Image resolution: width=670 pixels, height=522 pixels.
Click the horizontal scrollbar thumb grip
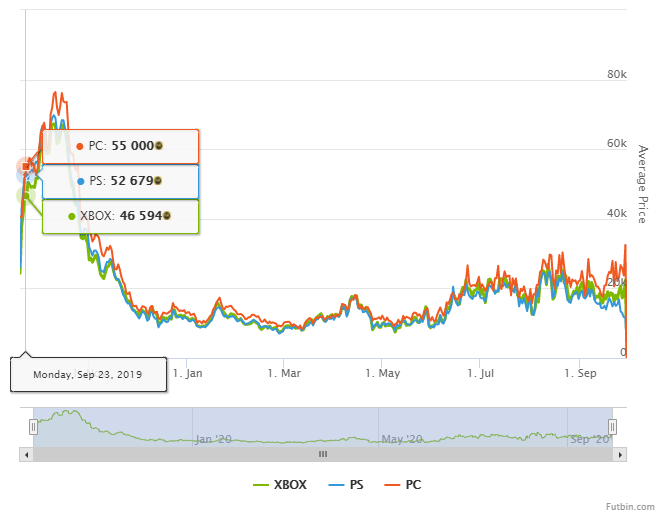pos(323,454)
